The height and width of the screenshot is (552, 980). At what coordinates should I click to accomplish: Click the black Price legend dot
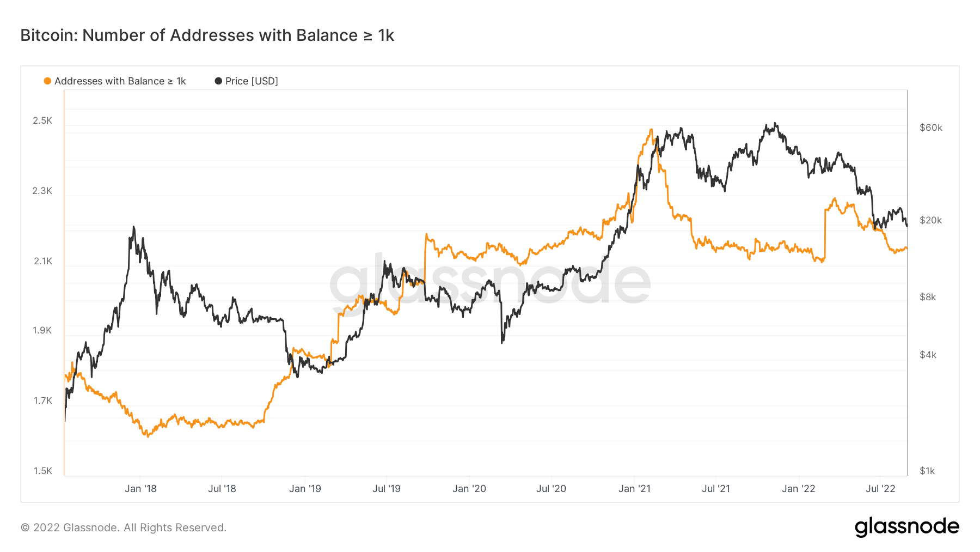218,81
